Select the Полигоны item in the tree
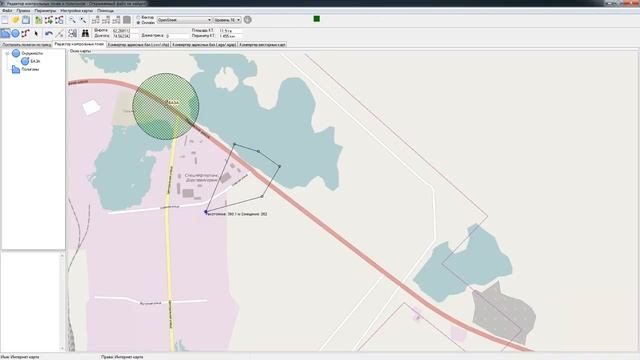Screen dimensions: 640x360 (30, 69)
